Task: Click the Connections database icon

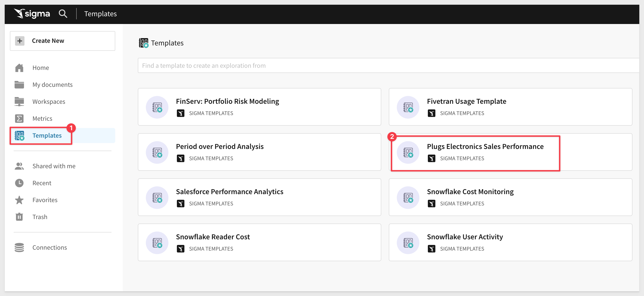Action: point(19,248)
